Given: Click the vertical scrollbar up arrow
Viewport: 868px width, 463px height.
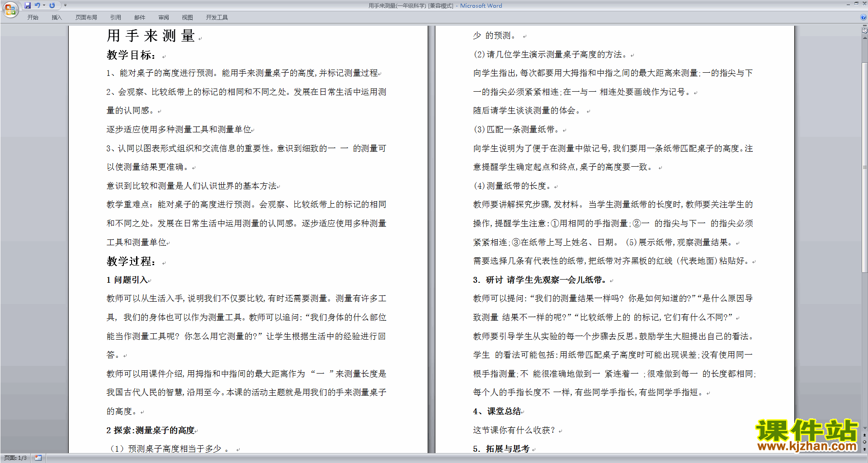Looking at the screenshot, I should 864,38.
